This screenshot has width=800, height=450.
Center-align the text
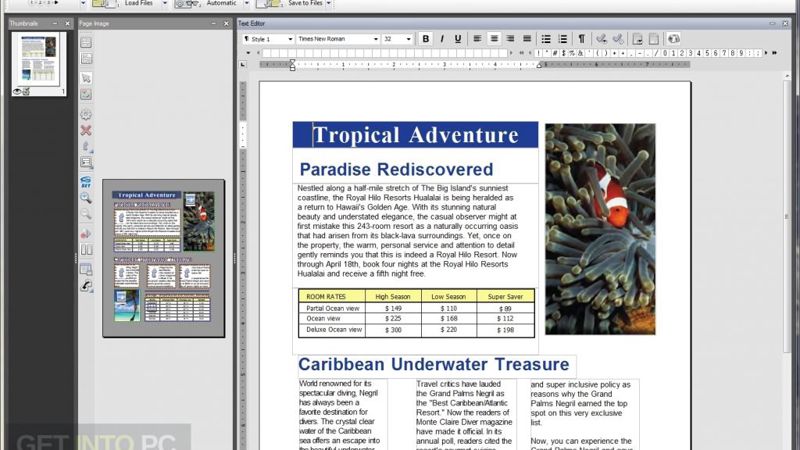(x=494, y=39)
